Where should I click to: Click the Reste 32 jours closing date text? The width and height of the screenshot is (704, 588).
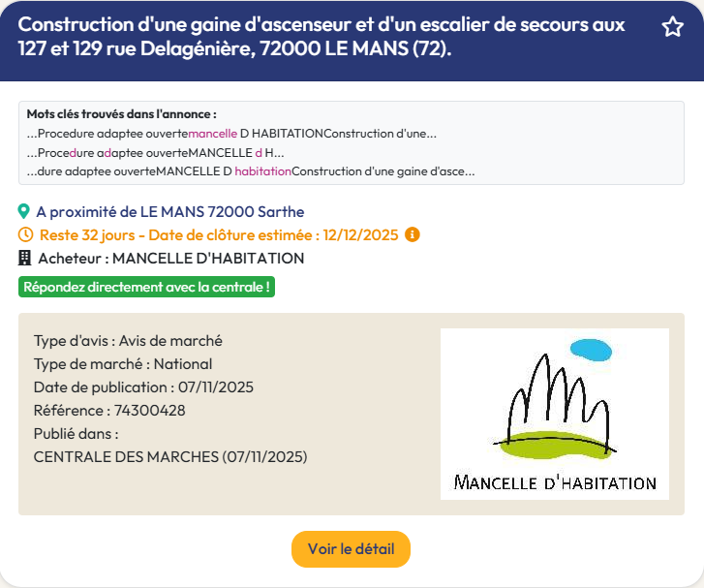point(218,234)
